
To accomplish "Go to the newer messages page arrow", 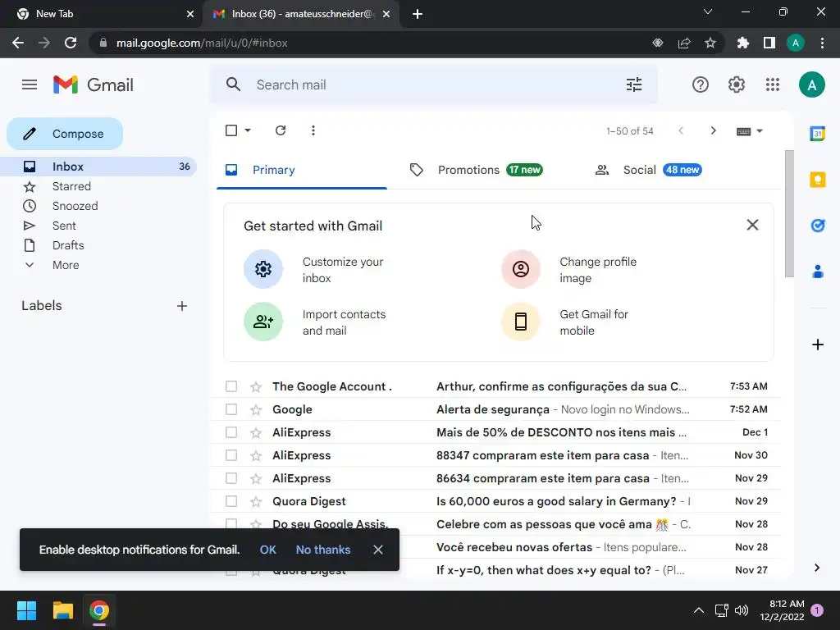I will tap(681, 130).
